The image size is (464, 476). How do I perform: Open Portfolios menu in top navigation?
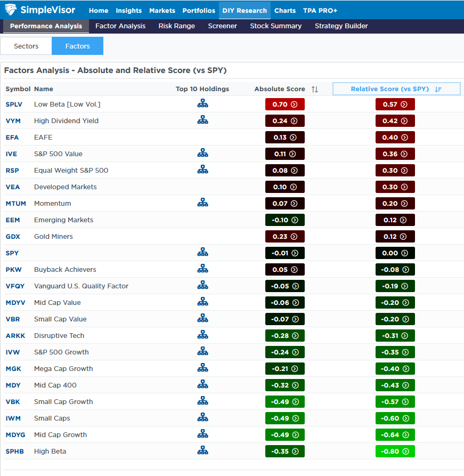[199, 10]
